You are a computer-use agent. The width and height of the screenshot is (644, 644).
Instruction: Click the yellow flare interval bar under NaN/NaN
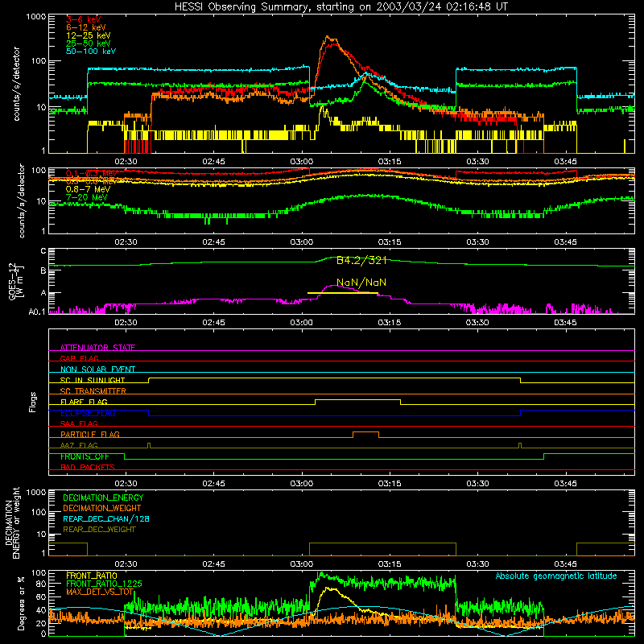coord(343,293)
